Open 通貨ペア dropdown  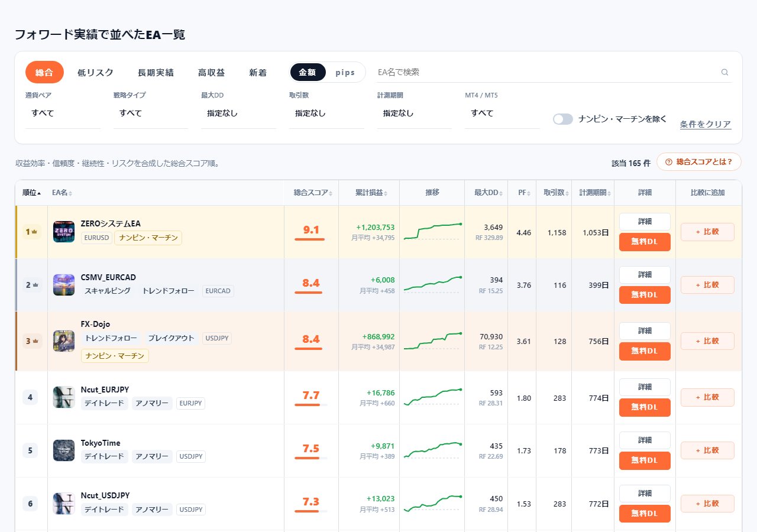point(63,113)
